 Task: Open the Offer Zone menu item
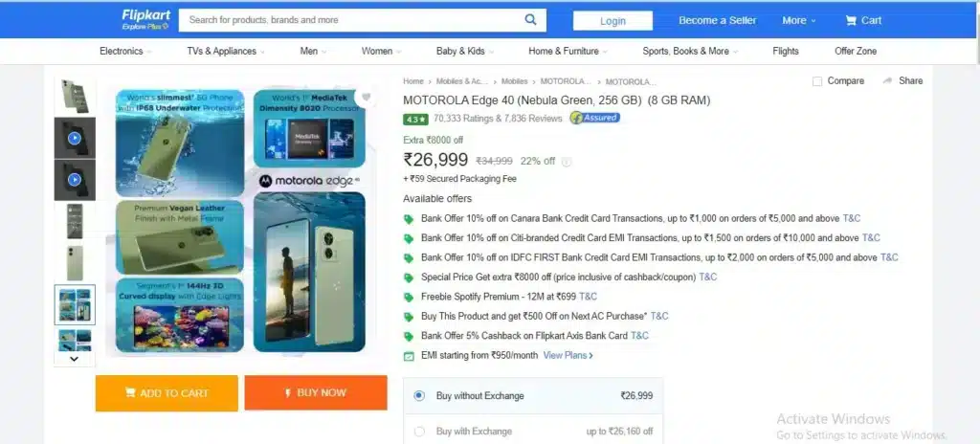pos(856,52)
